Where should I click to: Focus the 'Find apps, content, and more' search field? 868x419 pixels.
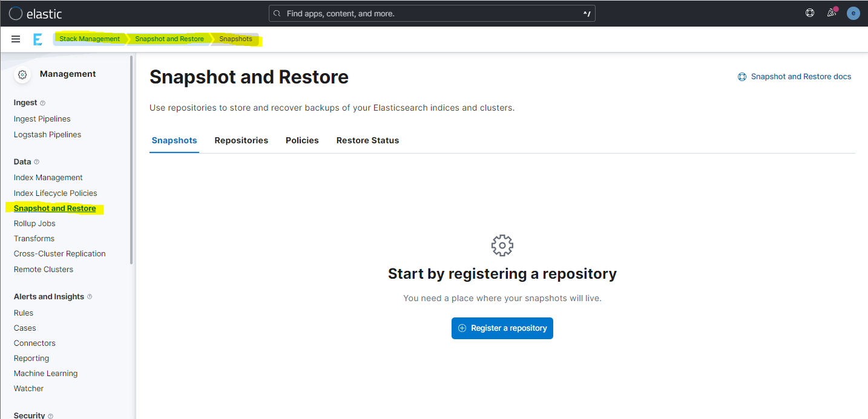click(432, 13)
